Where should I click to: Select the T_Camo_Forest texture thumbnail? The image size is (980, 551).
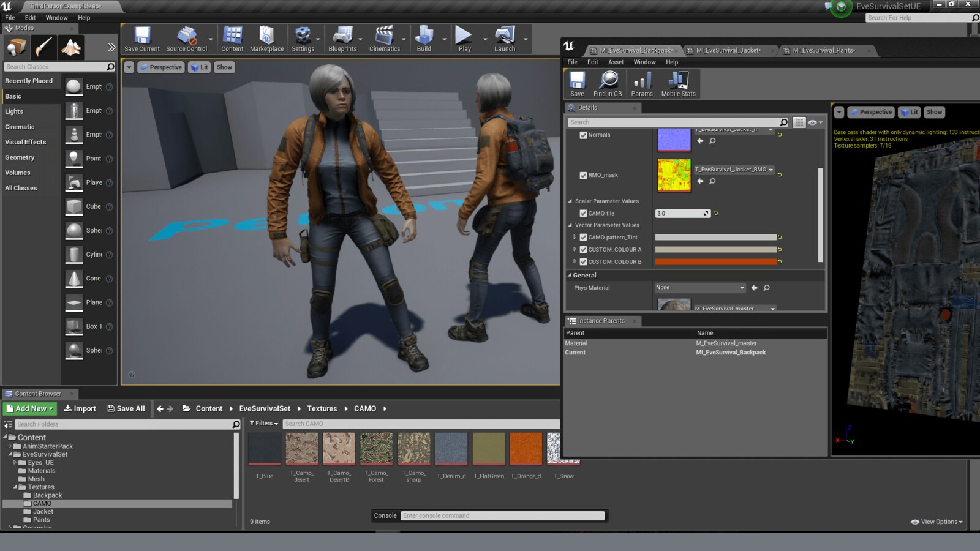[376, 448]
